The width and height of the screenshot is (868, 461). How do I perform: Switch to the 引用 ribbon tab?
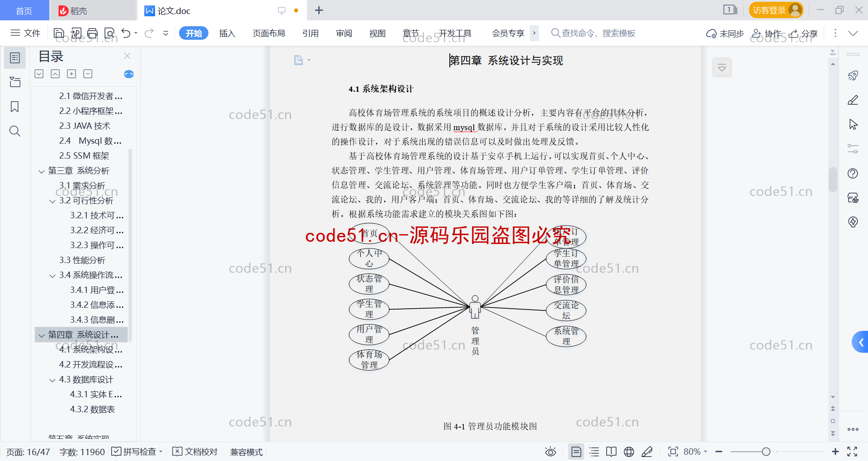point(311,33)
